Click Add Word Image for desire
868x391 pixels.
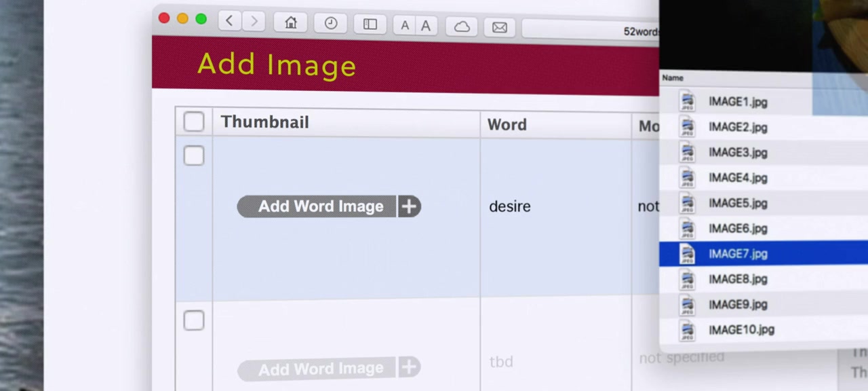click(x=320, y=206)
